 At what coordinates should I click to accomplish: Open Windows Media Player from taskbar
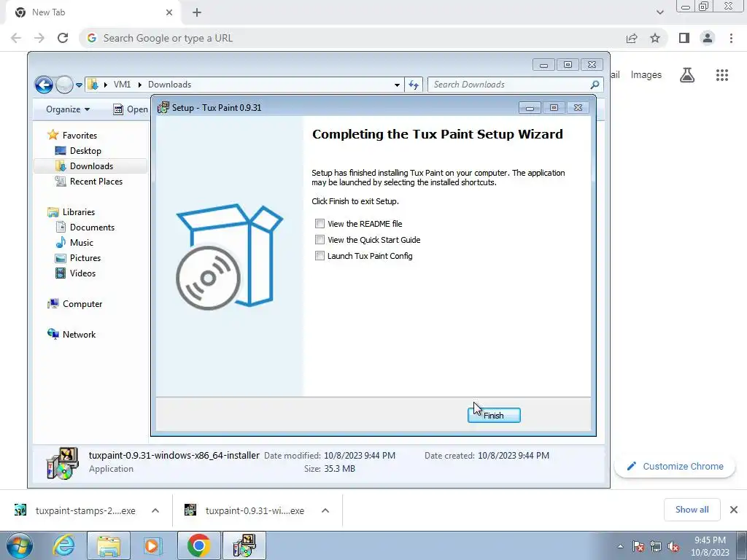point(152,545)
